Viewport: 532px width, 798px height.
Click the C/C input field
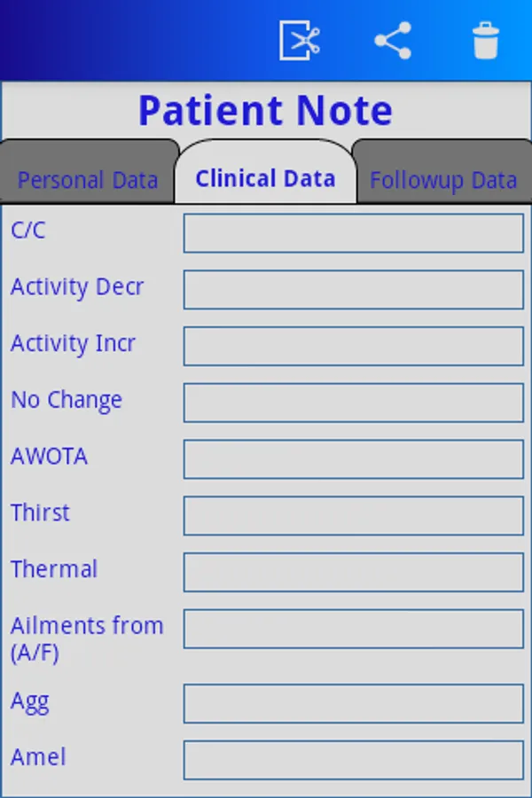click(353, 233)
